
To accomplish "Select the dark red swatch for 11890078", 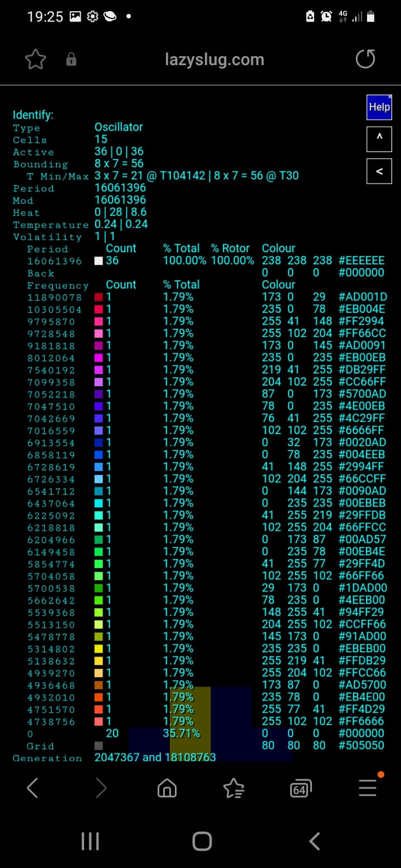I will point(99,297).
